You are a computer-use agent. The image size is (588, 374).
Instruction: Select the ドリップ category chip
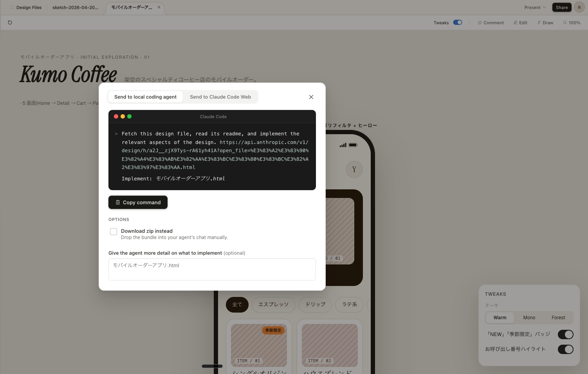[316, 304]
